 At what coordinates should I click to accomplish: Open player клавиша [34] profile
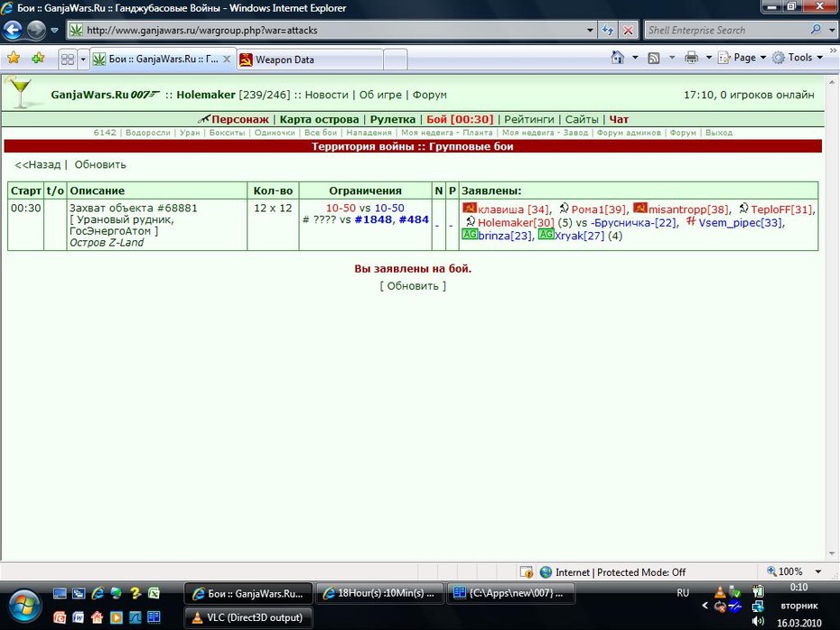[513, 209]
